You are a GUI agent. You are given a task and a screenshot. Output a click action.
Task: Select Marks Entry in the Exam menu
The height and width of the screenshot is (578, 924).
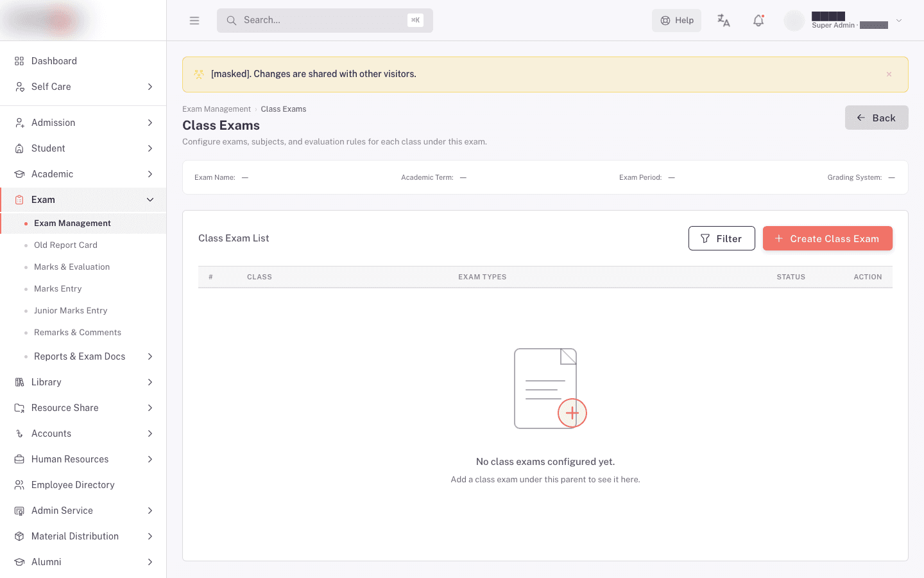coord(58,289)
